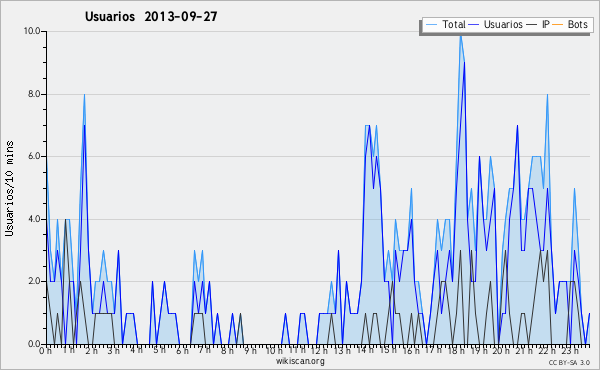Screen dimensions: 600x370
Task: Click the '8 h' x-axis label
Action: click(227, 350)
